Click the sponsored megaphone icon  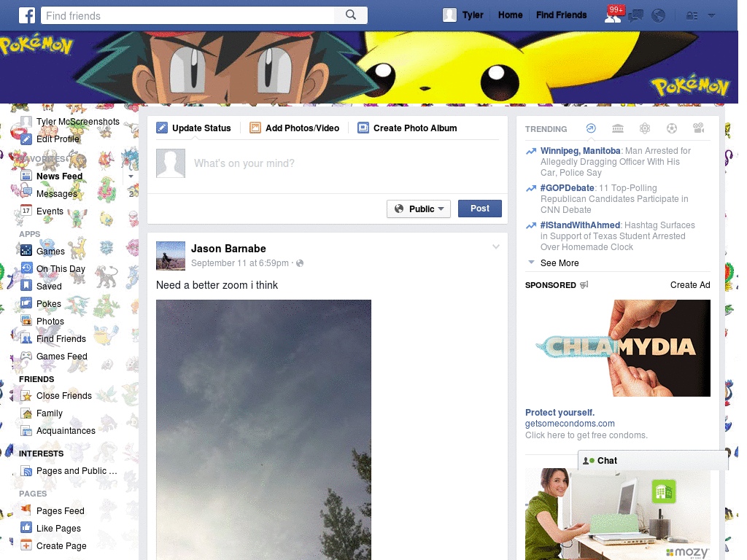(x=584, y=285)
